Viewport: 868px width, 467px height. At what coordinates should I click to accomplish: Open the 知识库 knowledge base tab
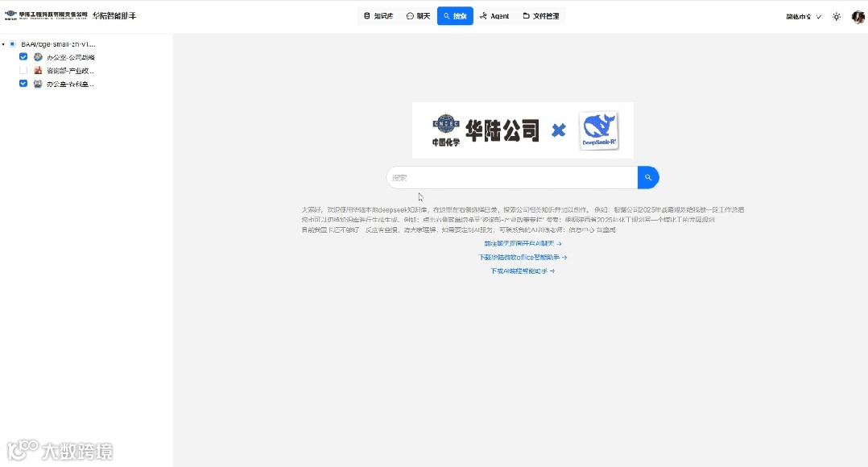click(x=378, y=16)
